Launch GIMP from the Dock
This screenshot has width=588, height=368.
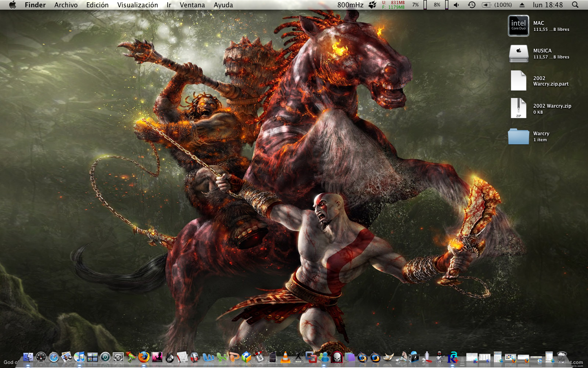(388, 357)
